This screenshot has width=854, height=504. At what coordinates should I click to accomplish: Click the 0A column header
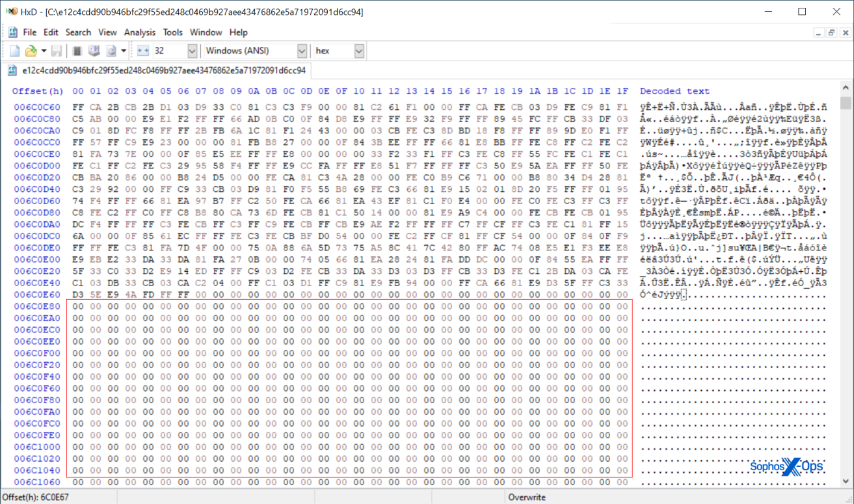[x=254, y=91]
